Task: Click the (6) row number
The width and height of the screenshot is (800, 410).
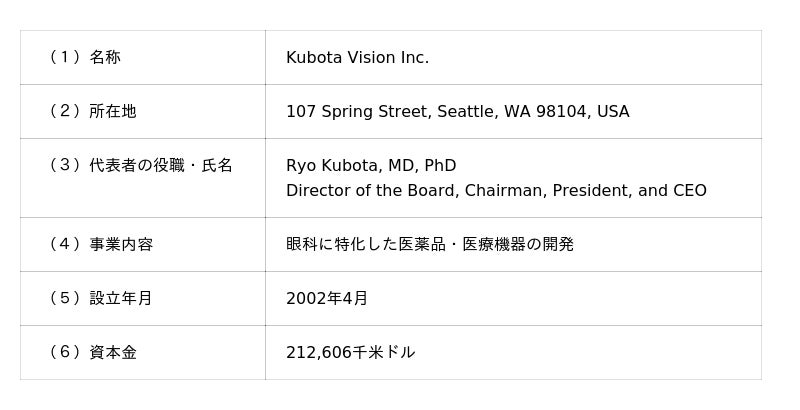Action: (64, 353)
